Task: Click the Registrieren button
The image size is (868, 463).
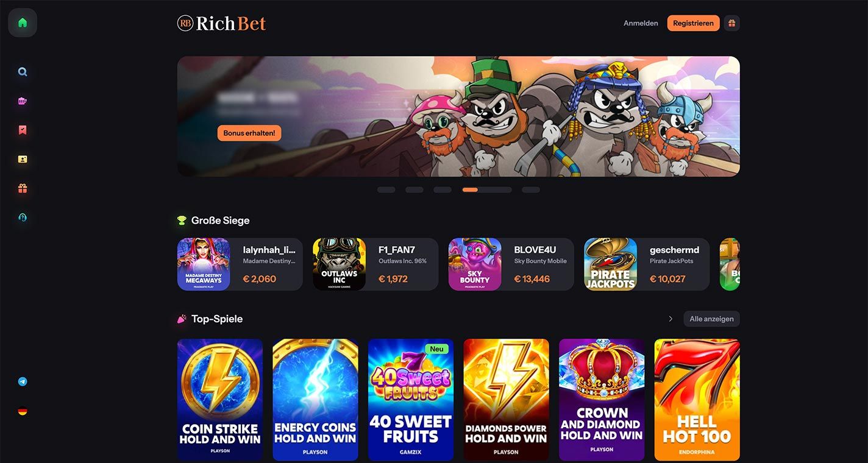Action: tap(693, 23)
